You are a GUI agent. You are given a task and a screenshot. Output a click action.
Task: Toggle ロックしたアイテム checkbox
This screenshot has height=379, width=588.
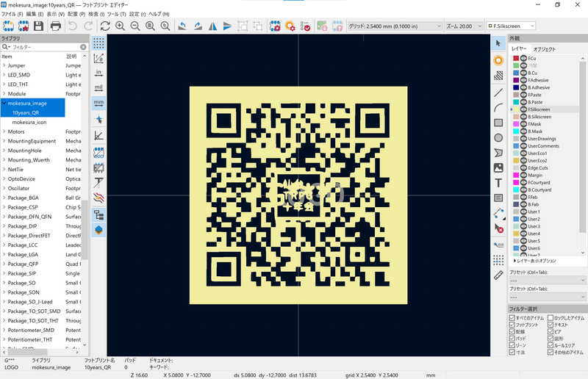coord(551,318)
